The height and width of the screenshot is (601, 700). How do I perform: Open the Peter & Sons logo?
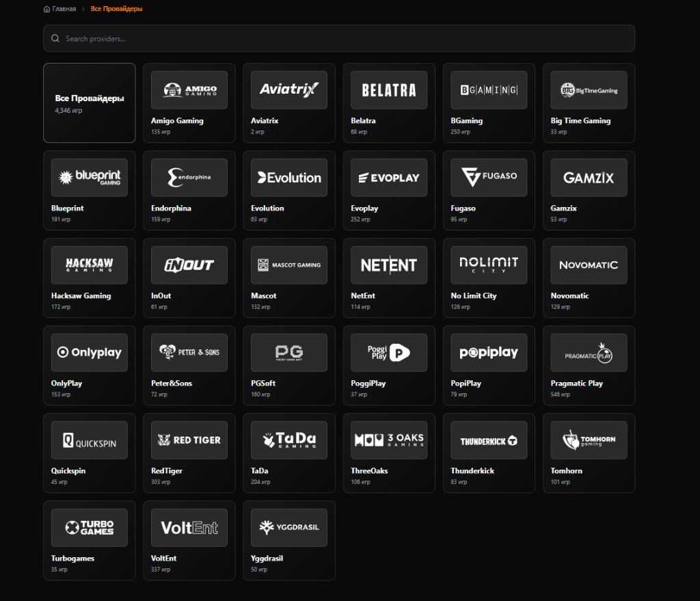(189, 352)
